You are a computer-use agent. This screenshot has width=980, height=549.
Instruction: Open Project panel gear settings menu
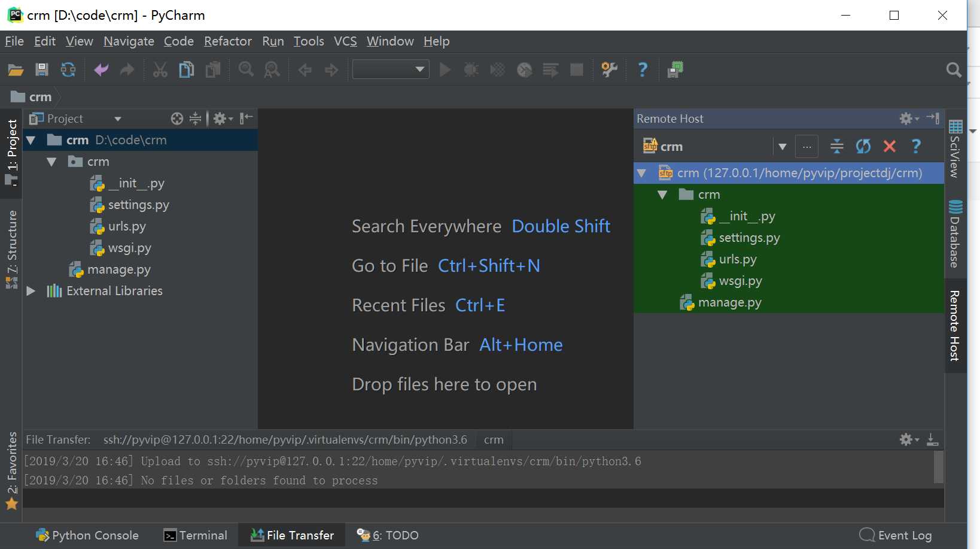(223, 119)
